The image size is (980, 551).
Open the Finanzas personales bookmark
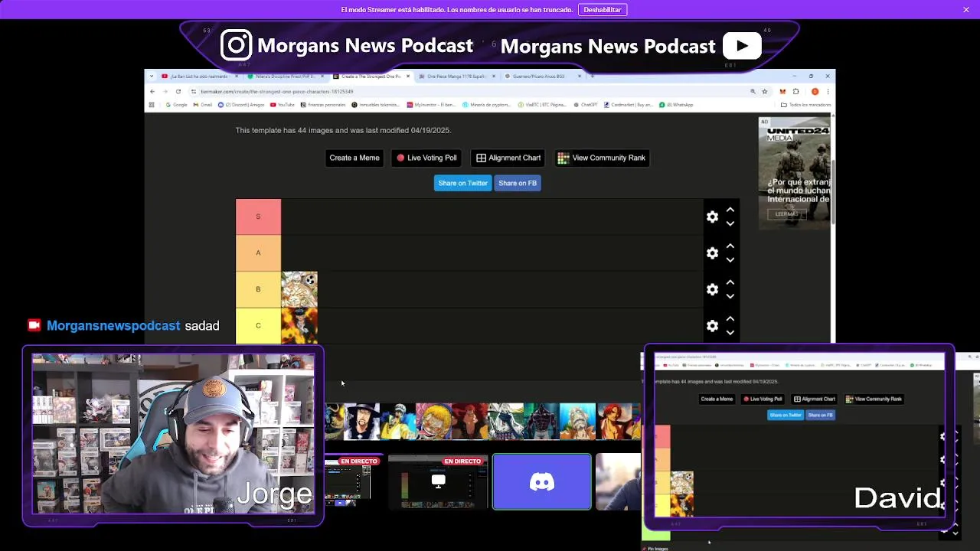[323, 105]
